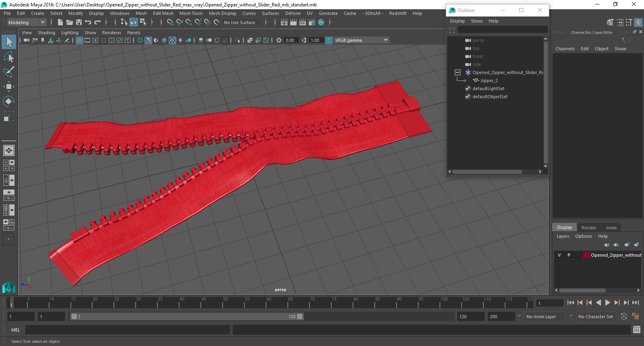Open the Channels menu in Channel Box

(565, 49)
